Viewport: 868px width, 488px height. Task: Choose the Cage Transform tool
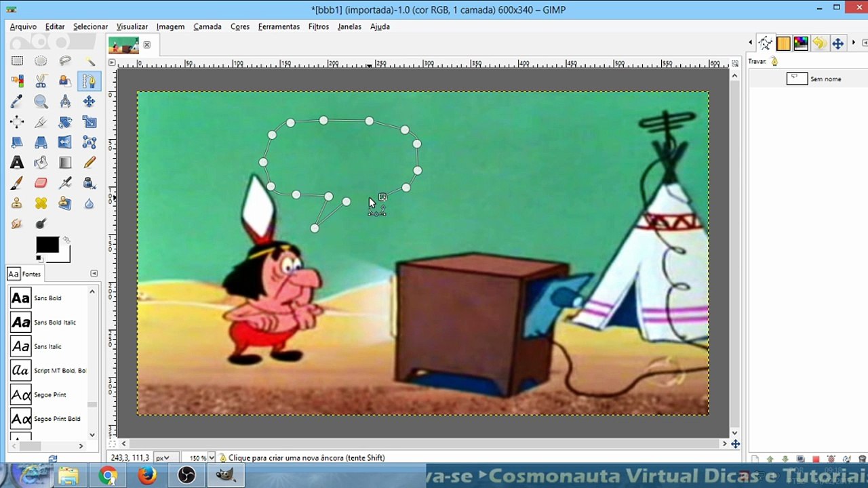click(x=89, y=142)
